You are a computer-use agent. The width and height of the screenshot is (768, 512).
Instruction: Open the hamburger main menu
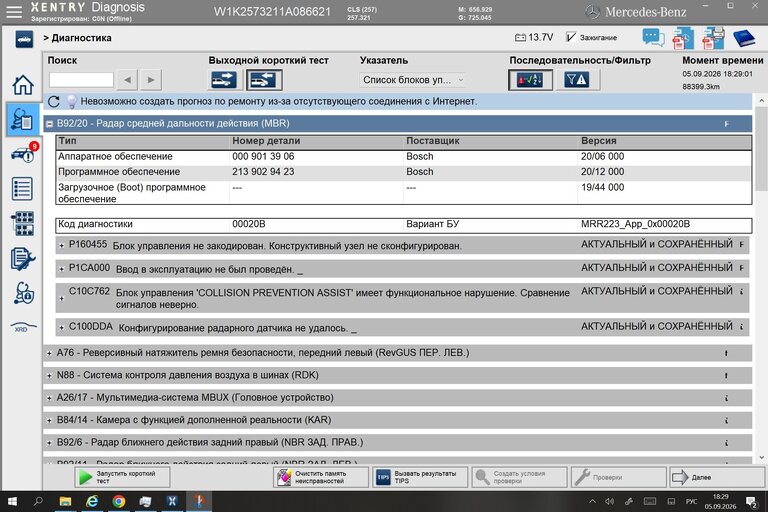(14, 12)
